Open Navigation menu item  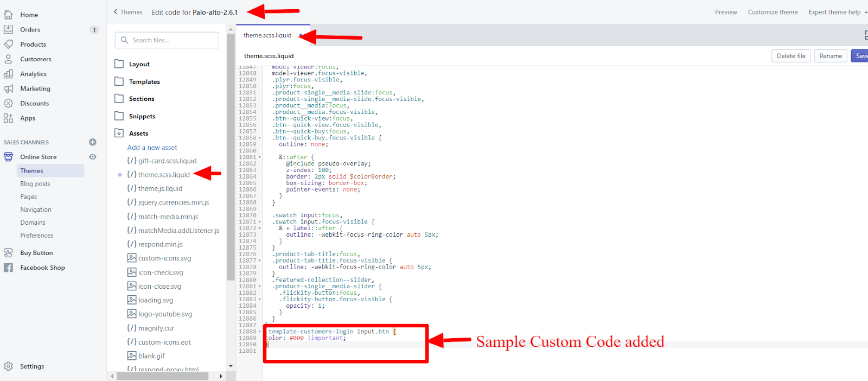pos(36,209)
